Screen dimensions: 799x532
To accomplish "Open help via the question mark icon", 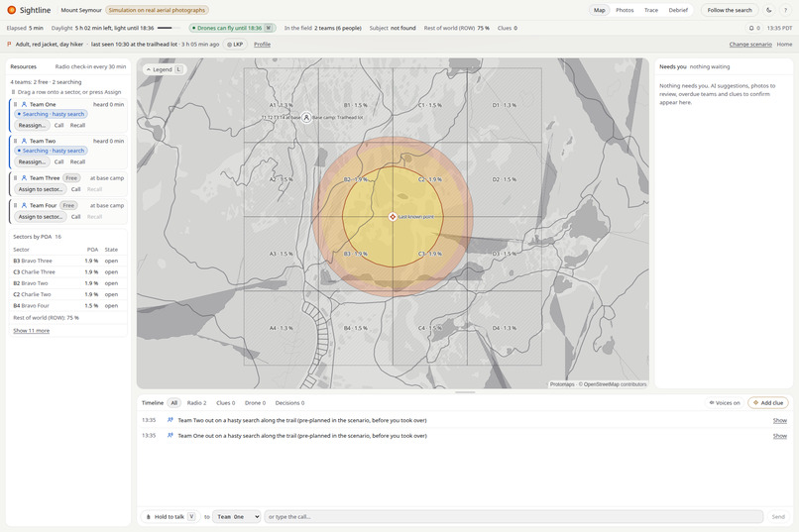I will [785, 10].
